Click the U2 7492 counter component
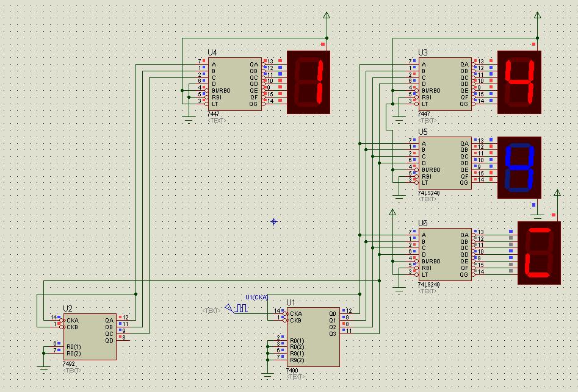 click(90, 337)
